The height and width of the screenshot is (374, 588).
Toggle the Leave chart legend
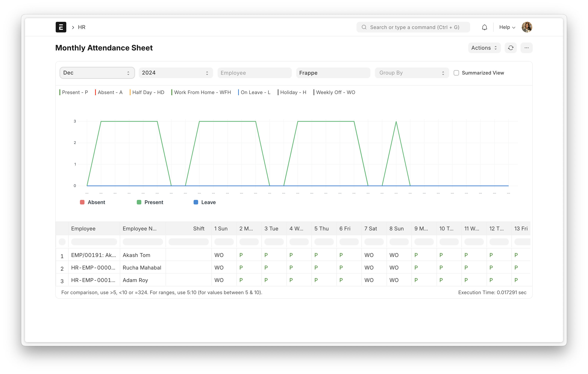coord(205,202)
